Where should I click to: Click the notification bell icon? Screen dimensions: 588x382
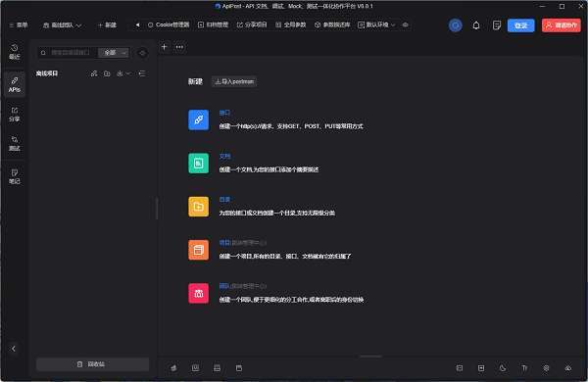476,25
